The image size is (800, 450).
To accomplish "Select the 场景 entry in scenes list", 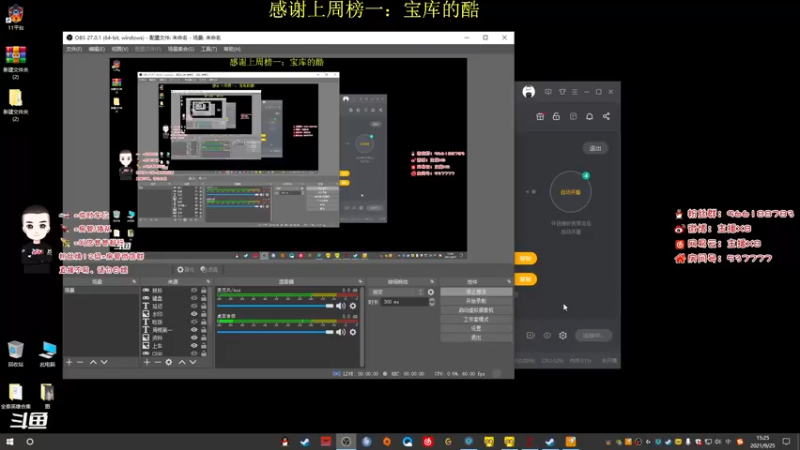I will (101, 290).
